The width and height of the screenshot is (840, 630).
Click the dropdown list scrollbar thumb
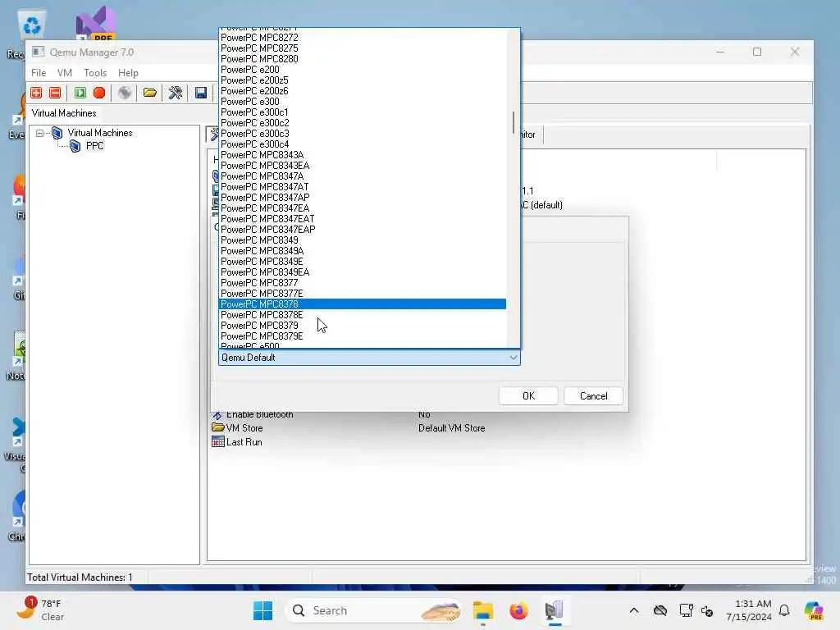[x=514, y=123]
